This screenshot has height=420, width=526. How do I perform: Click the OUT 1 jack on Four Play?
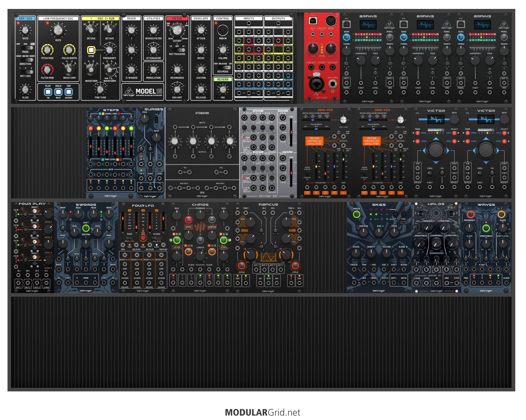coord(19,283)
